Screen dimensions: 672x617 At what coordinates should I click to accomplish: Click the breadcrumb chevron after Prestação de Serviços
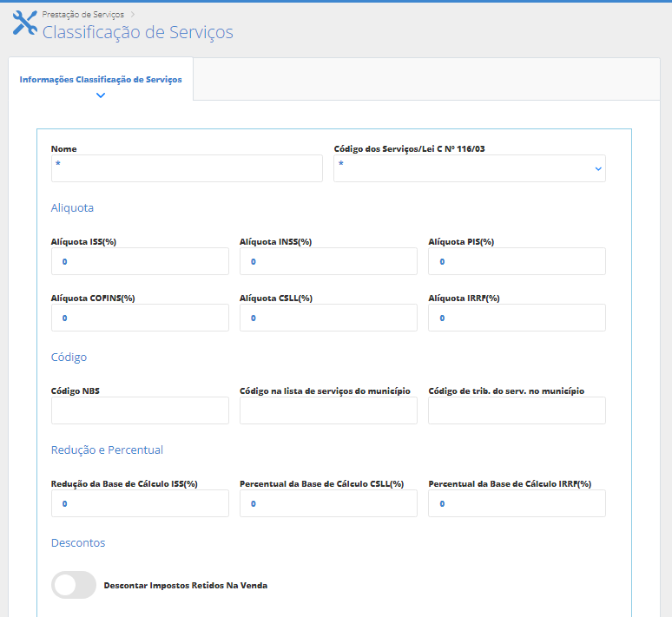[x=133, y=15]
